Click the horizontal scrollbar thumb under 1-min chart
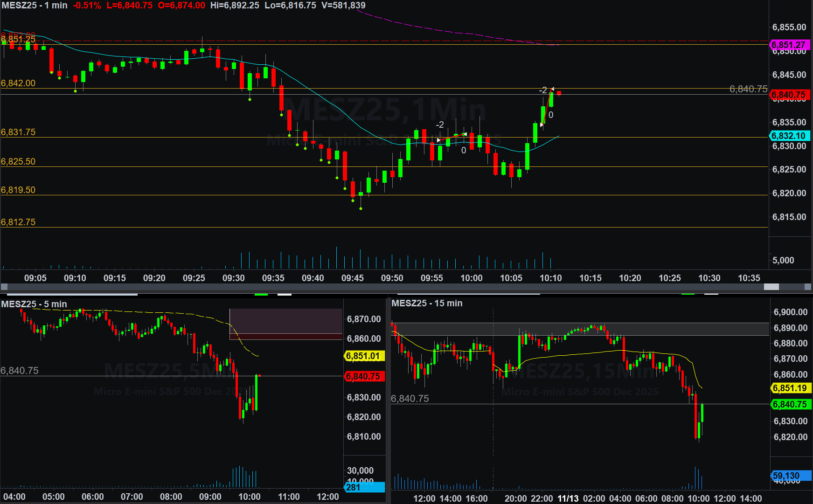The width and height of the screenshot is (813, 504). (x=771, y=287)
